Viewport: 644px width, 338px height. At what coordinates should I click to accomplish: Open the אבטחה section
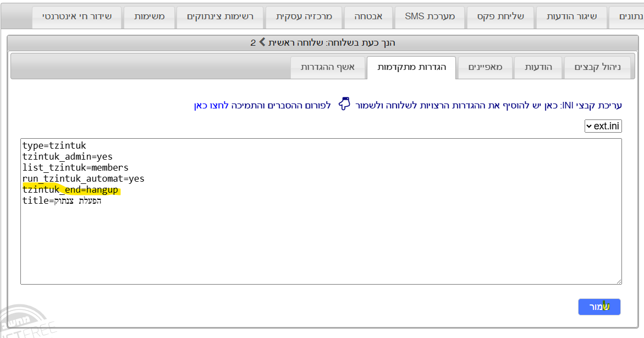coord(368,17)
